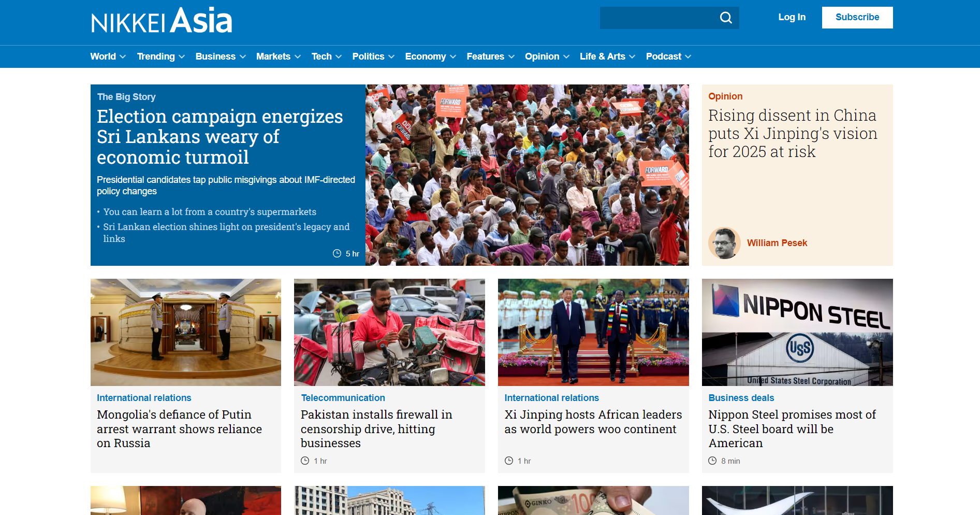Open the Podcast dropdown chevron

[x=688, y=57]
